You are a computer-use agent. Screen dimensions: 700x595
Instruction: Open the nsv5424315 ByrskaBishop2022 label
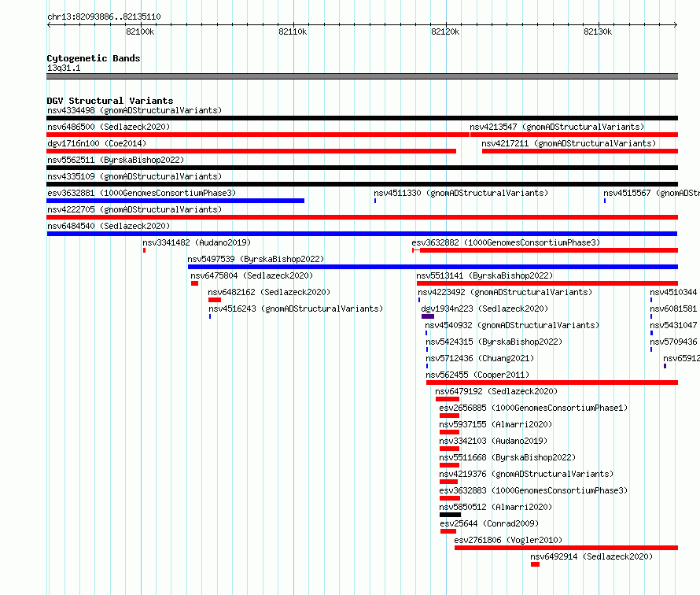coord(494,342)
